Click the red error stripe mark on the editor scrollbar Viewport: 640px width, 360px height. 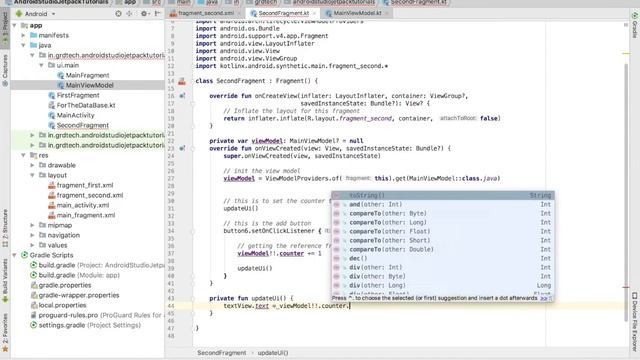tap(626, 287)
